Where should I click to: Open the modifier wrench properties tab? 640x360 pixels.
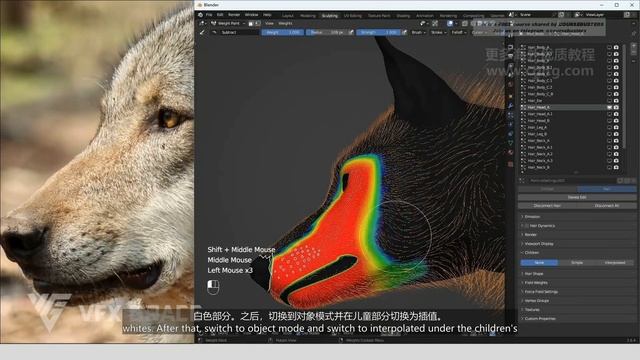(511, 106)
